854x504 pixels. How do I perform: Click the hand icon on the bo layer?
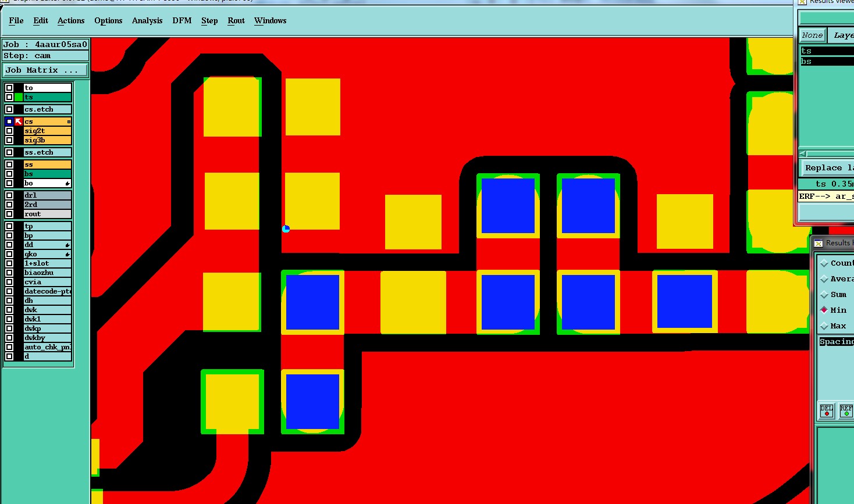67,183
